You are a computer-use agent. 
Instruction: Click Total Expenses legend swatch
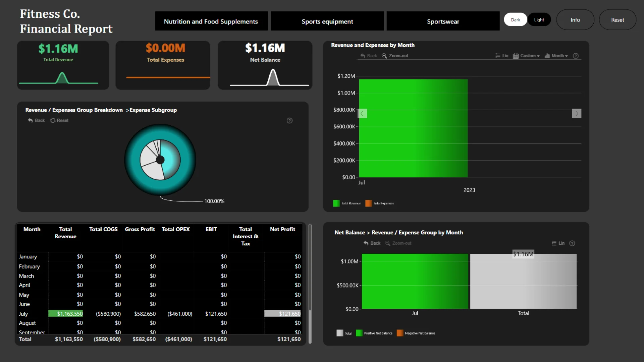pyautogui.click(x=368, y=203)
